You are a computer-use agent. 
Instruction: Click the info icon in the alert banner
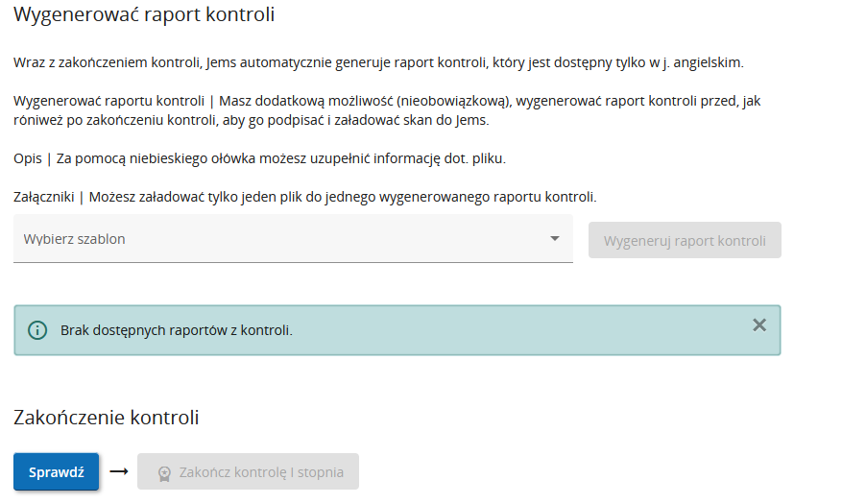[37, 330]
